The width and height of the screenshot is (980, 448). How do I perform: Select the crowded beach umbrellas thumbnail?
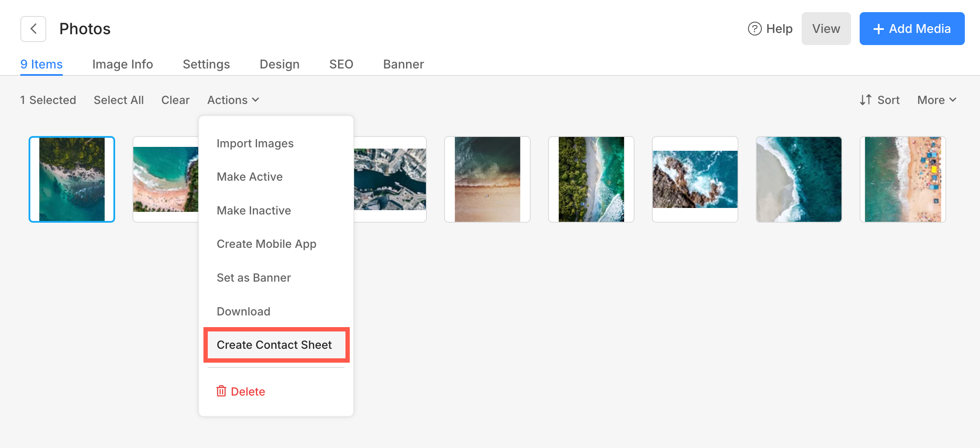tap(903, 179)
